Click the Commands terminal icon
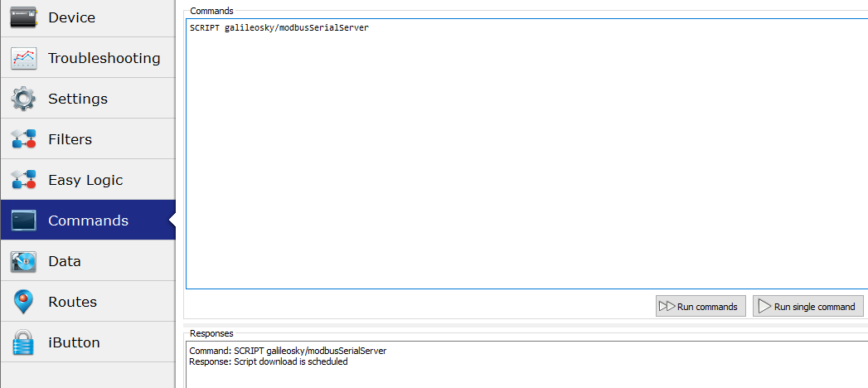The height and width of the screenshot is (388, 868). click(23, 221)
